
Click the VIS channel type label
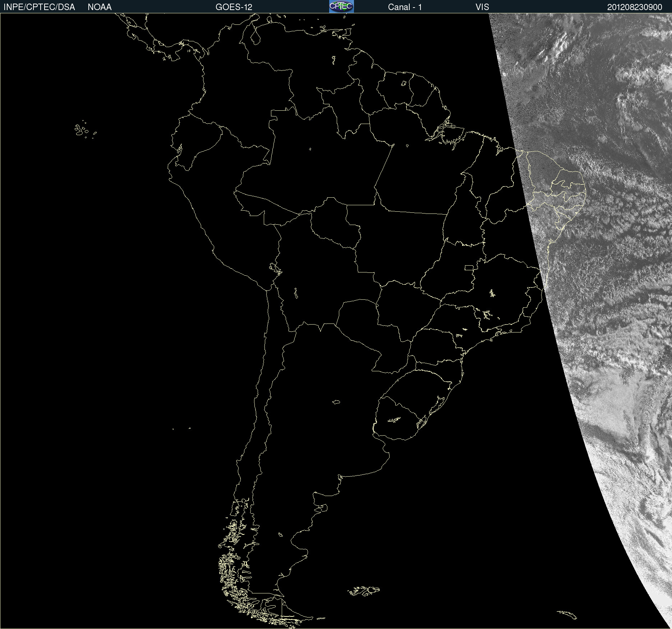point(482,7)
